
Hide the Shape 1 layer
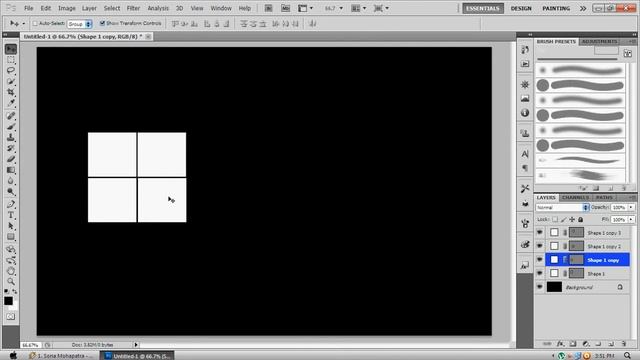[x=540, y=273]
